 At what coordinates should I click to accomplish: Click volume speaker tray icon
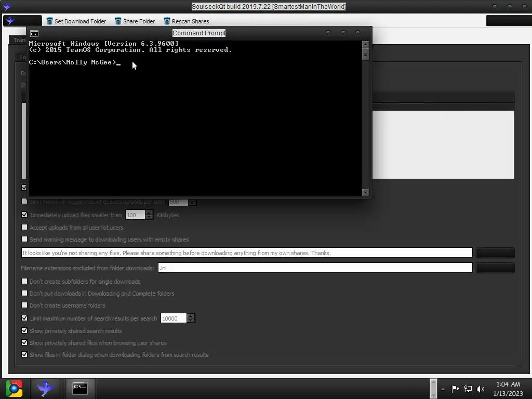pyautogui.click(x=481, y=389)
